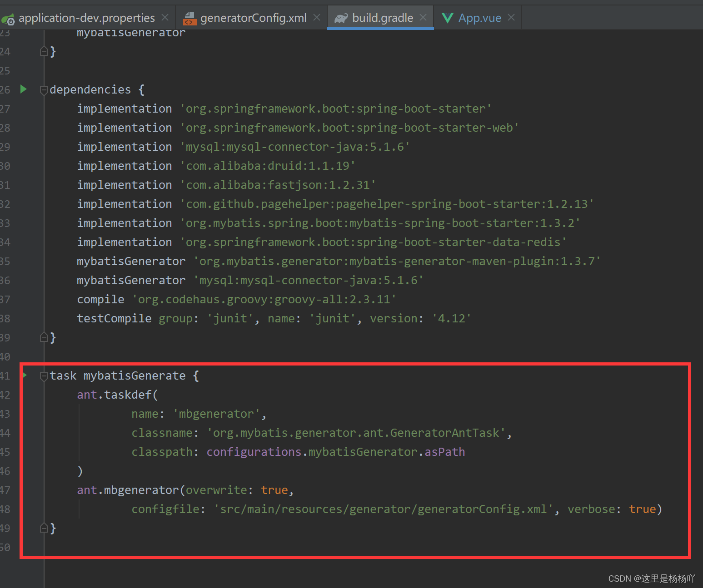Screen dimensions: 703x588
Task: Click the 'ant.mbgenerator' call
Action: (128, 490)
